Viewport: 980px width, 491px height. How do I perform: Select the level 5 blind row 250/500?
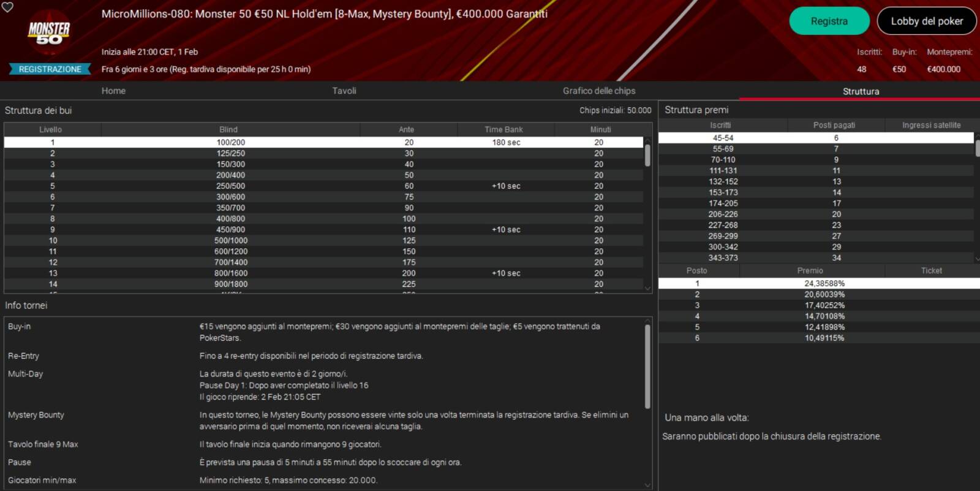(x=230, y=186)
